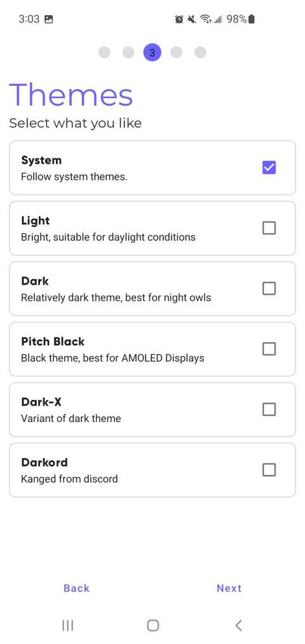Select the second step indicator dot
The width and height of the screenshot is (305, 644).
click(128, 53)
